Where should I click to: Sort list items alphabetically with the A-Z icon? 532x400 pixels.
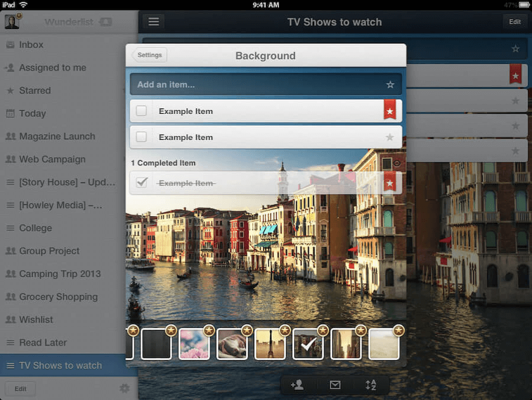[372, 385]
